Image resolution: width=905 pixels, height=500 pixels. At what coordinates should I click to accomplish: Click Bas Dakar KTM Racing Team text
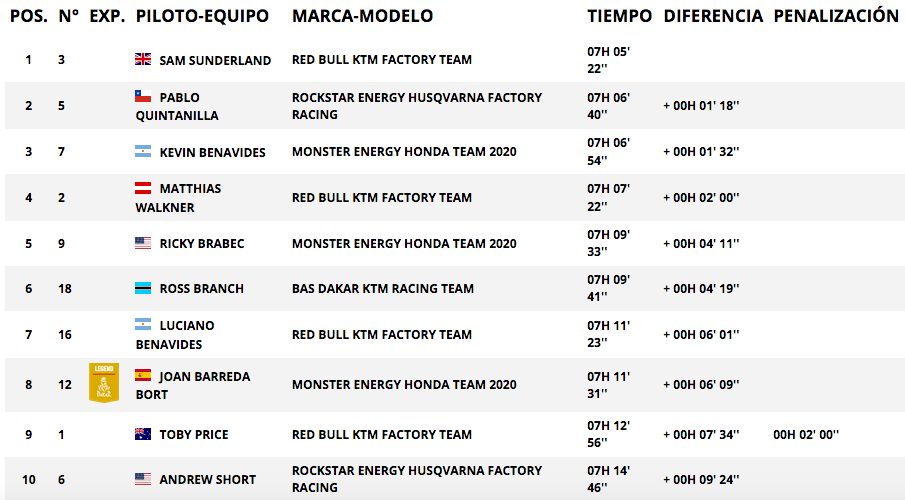[x=383, y=288]
